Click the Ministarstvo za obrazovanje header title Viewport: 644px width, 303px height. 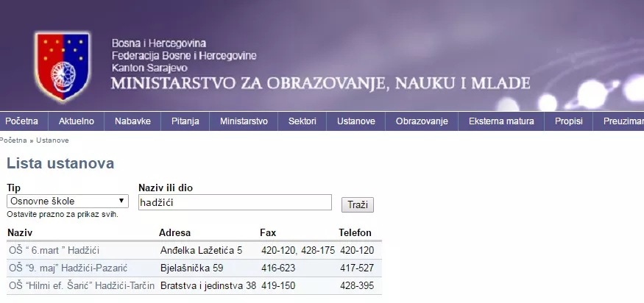320,82
